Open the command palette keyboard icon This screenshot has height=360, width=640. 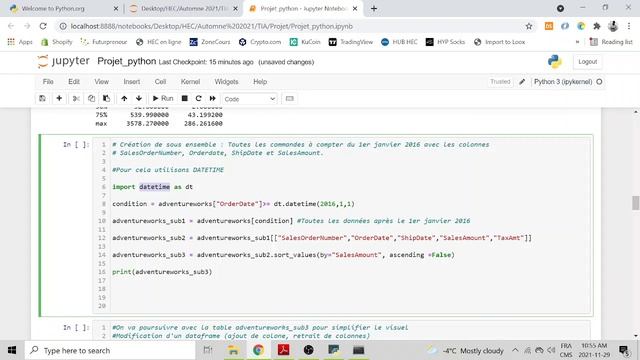(x=289, y=98)
